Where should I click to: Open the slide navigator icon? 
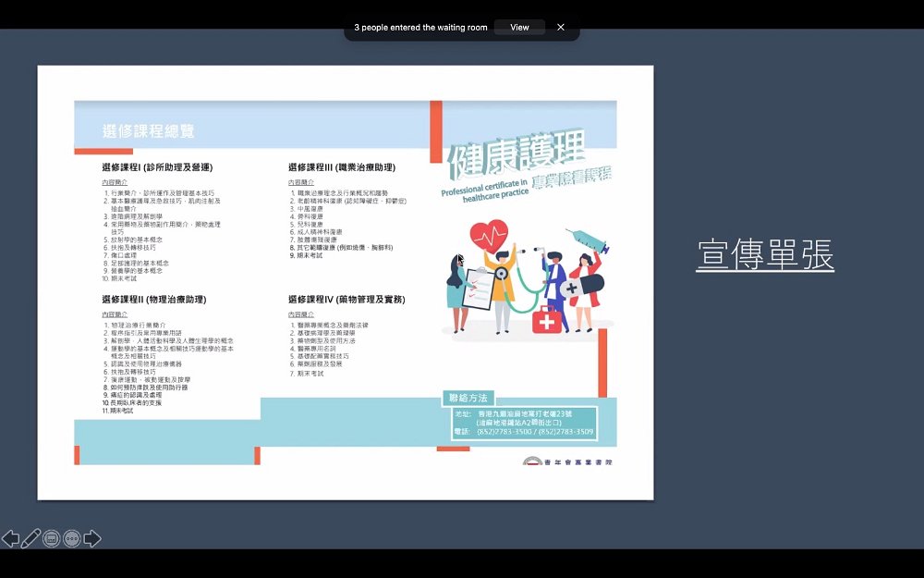coord(51,538)
